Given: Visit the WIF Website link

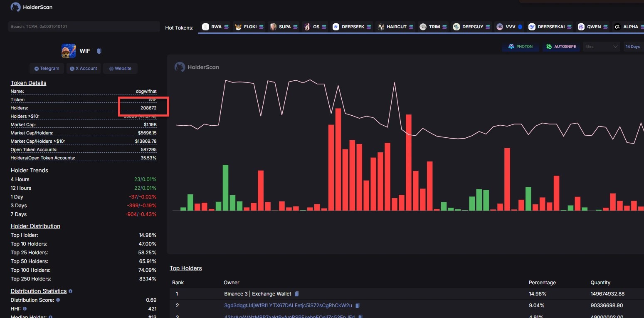Looking at the screenshot, I should [120, 68].
